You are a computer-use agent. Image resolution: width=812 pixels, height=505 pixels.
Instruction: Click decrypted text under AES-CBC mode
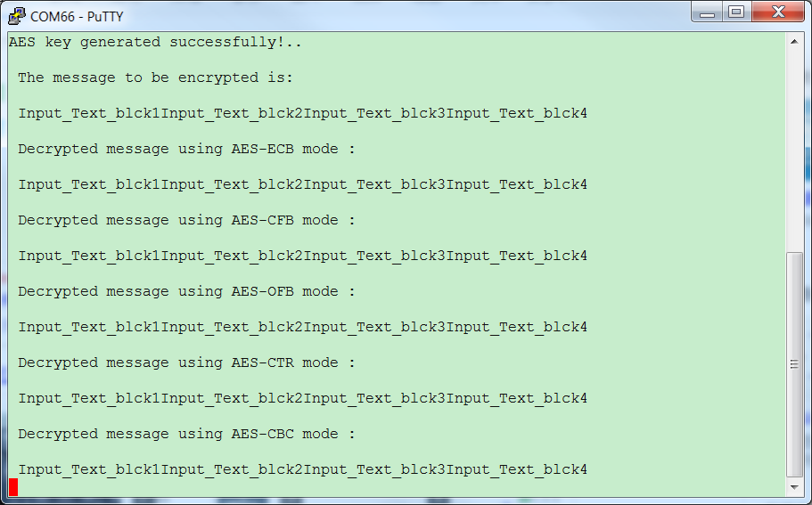(303, 469)
